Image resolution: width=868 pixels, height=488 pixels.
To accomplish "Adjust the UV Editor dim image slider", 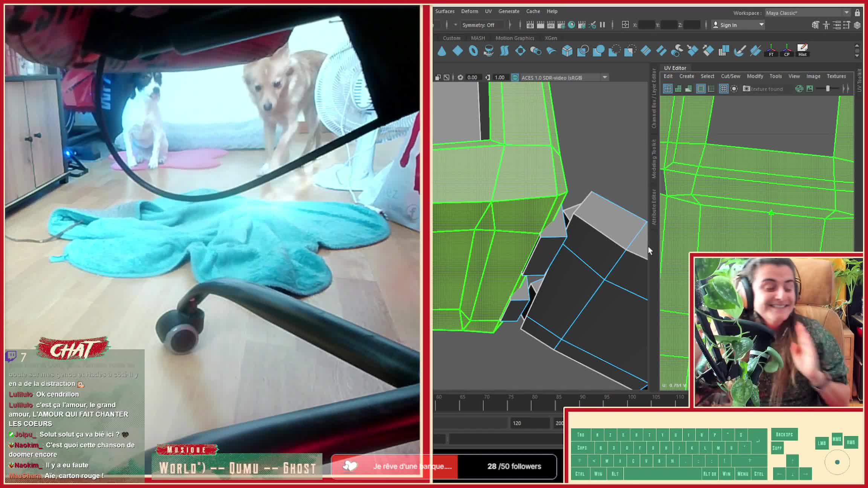I will tap(828, 89).
